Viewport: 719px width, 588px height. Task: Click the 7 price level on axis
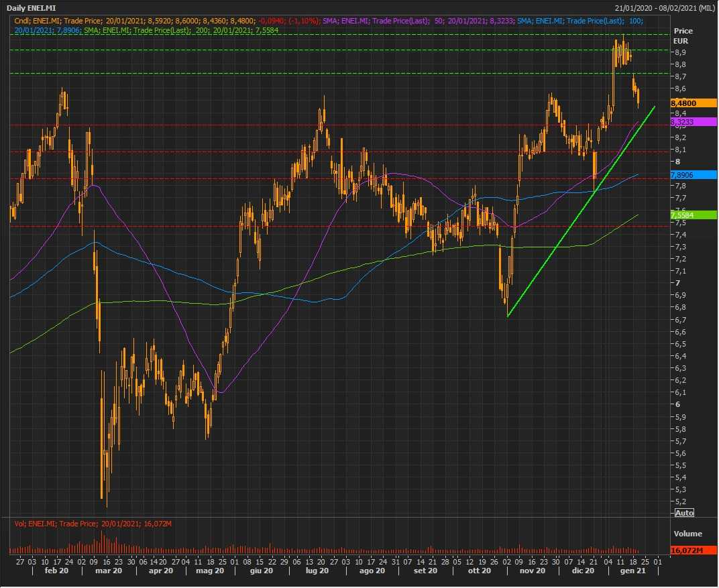(677, 283)
